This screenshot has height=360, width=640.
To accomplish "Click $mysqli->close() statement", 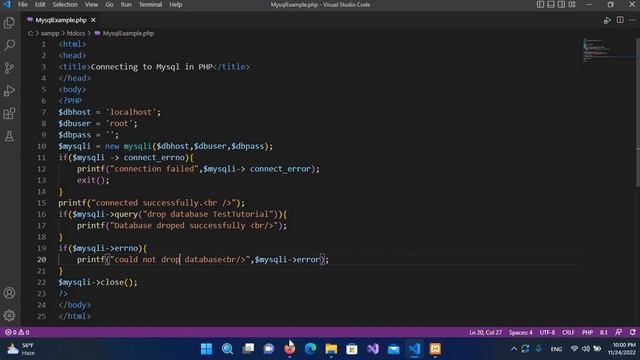I will point(98,282).
